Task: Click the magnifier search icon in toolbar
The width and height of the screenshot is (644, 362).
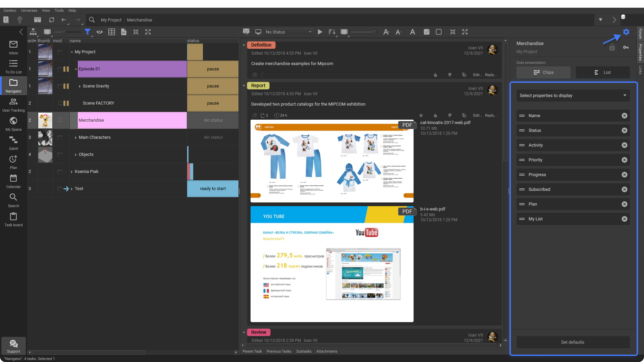Action: (x=92, y=20)
